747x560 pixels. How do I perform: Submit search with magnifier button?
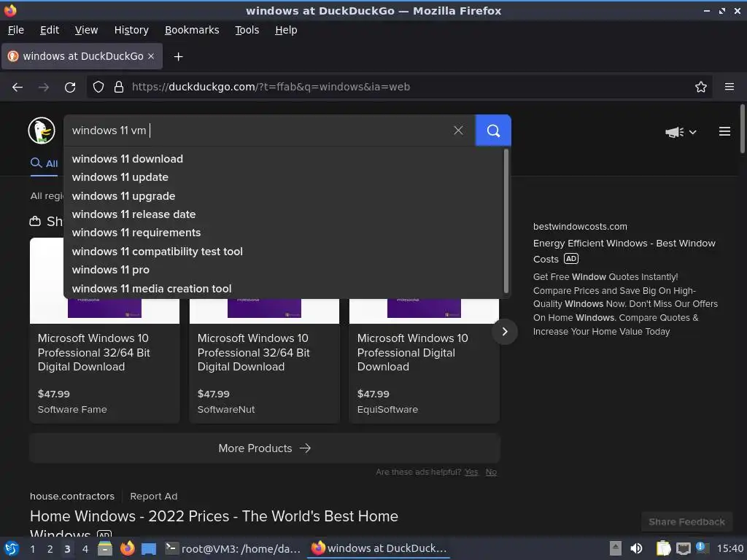click(493, 131)
